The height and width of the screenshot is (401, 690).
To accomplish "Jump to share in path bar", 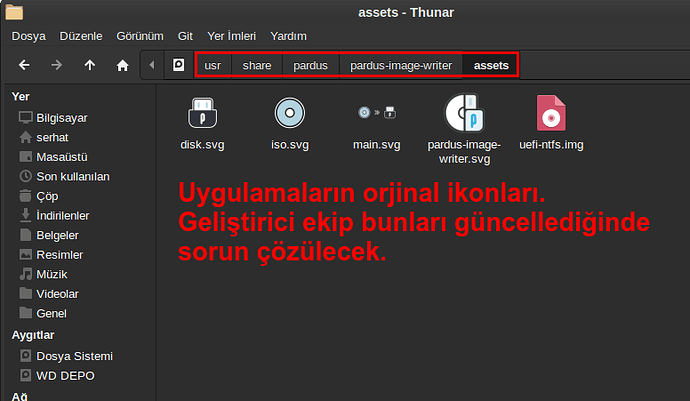I will [257, 65].
